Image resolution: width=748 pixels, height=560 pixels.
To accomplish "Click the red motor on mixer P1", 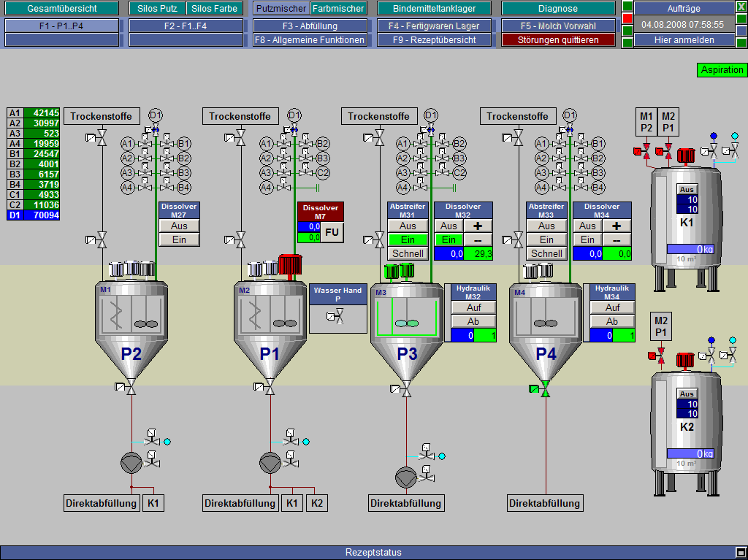I will coord(291,266).
